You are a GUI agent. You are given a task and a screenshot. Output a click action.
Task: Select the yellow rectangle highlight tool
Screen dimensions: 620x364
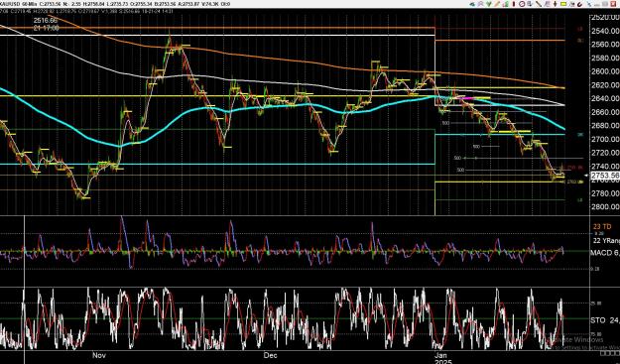(563, 4)
